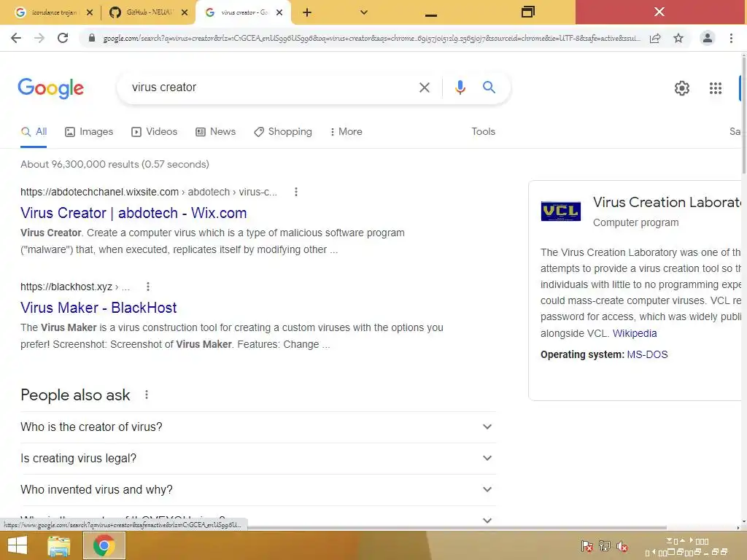Open options for abdotech wixsite result
The height and width of the screenshot is (560, 747).
click(296, 192)
